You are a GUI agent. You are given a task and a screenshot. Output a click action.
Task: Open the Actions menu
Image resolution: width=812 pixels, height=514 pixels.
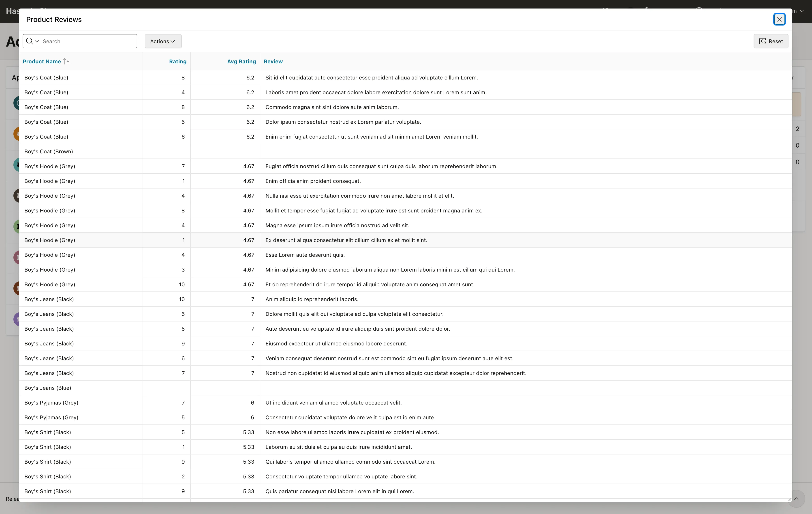[163, 41]
